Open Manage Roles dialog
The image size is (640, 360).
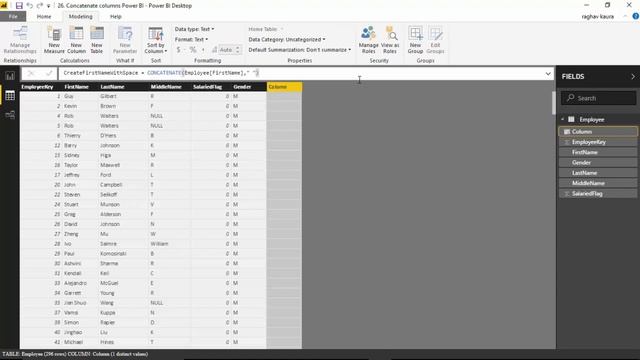tap(368, 40)
